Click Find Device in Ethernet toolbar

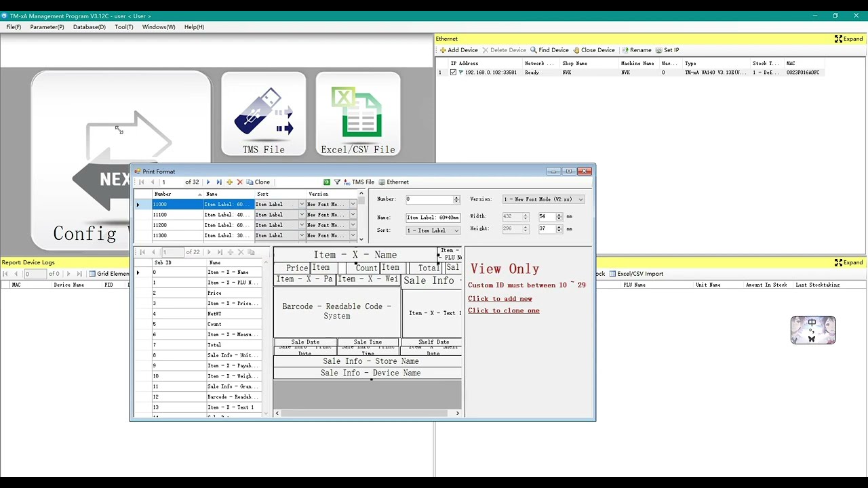(x=549, y=50)
